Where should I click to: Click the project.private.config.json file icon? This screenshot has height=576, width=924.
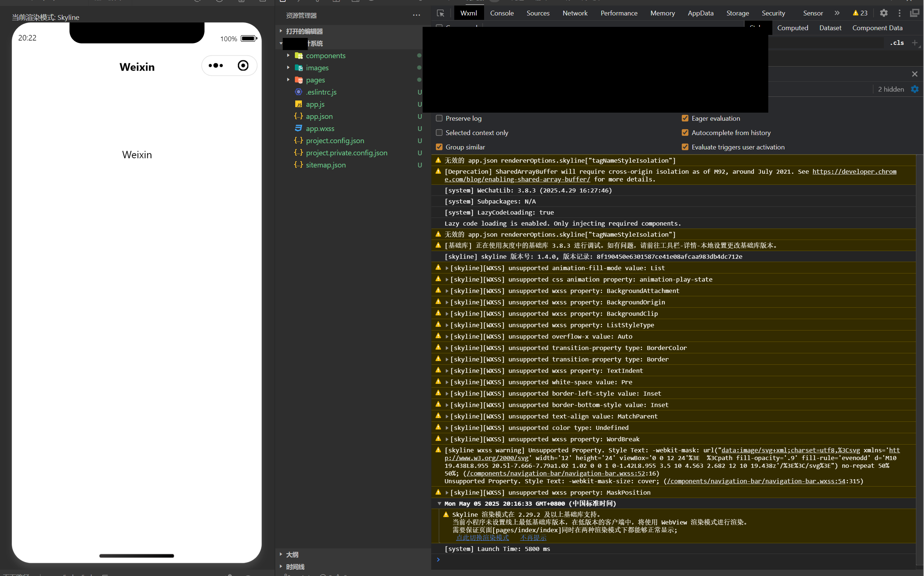(x=299, y=153)
